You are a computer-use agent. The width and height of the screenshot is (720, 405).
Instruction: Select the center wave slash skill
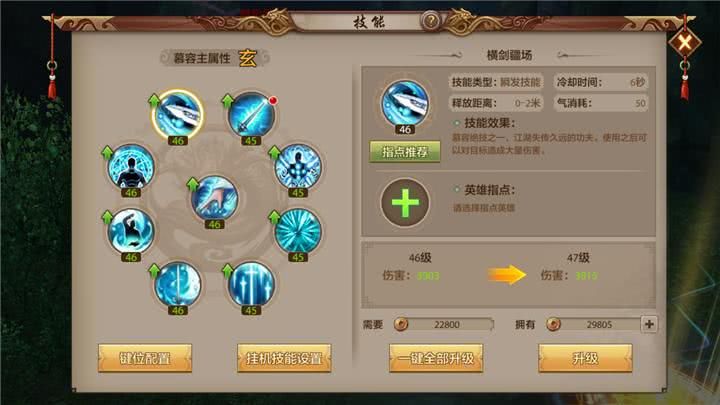point(214,198)
